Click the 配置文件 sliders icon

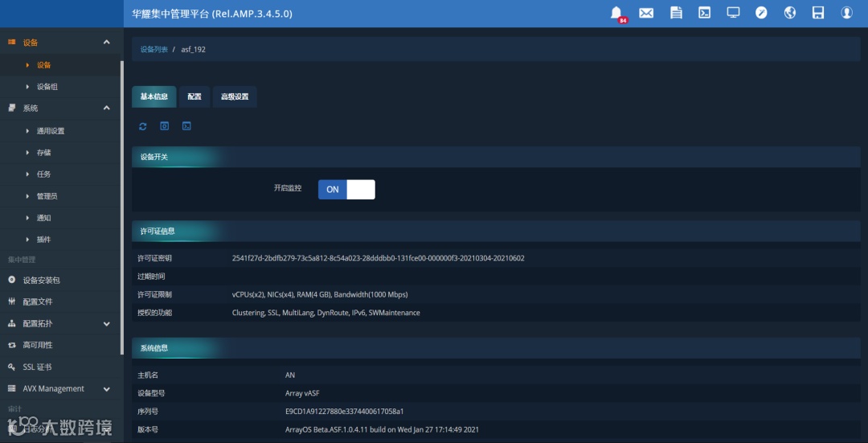point(11,301)
